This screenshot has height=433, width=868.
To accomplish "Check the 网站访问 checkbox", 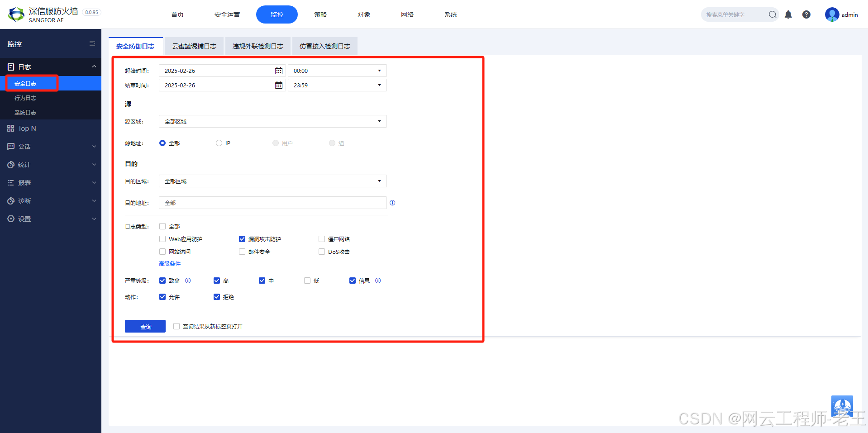I will point(162,252).
